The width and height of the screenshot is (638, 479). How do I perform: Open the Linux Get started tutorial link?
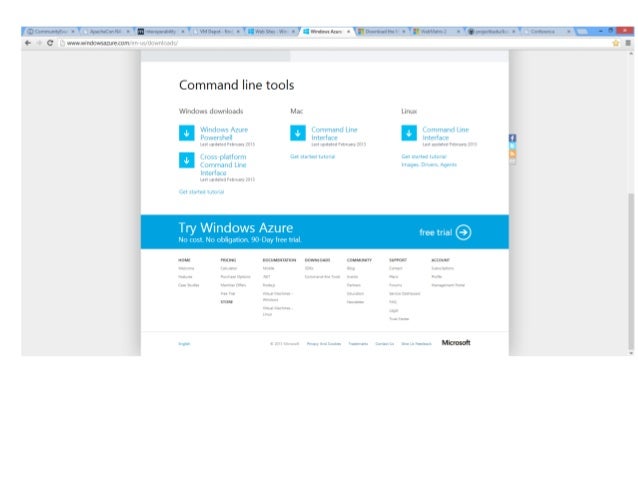click(424, 156)
